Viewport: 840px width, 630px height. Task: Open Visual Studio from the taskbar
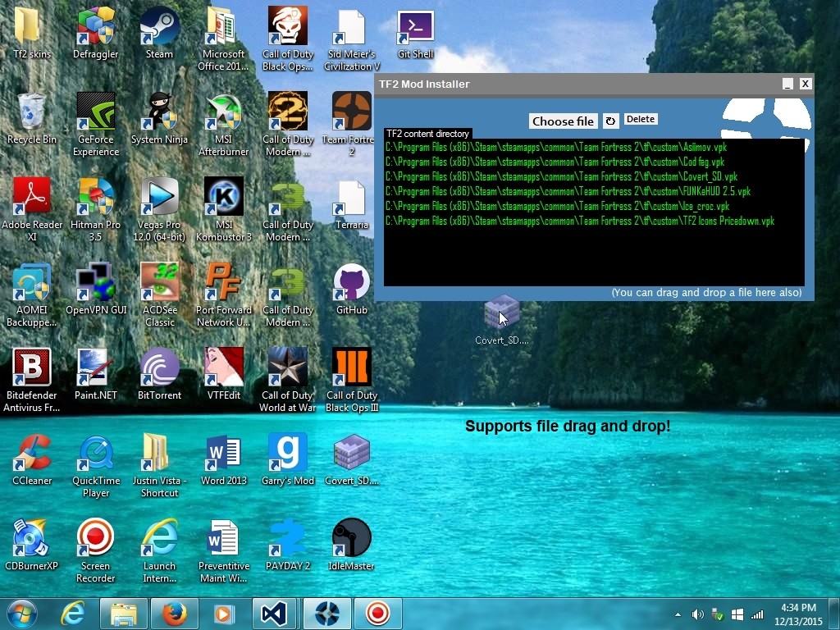[x=274, y=614]
